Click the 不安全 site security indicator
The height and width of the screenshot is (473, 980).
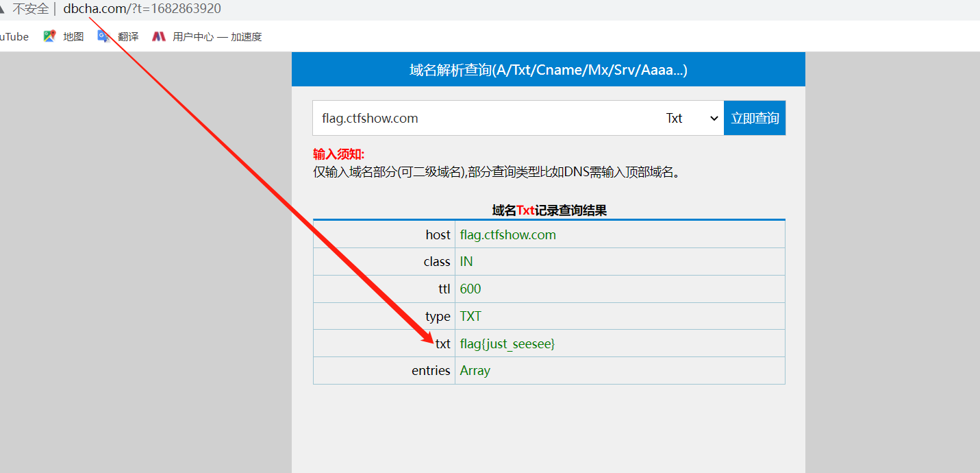pos(30,9)
